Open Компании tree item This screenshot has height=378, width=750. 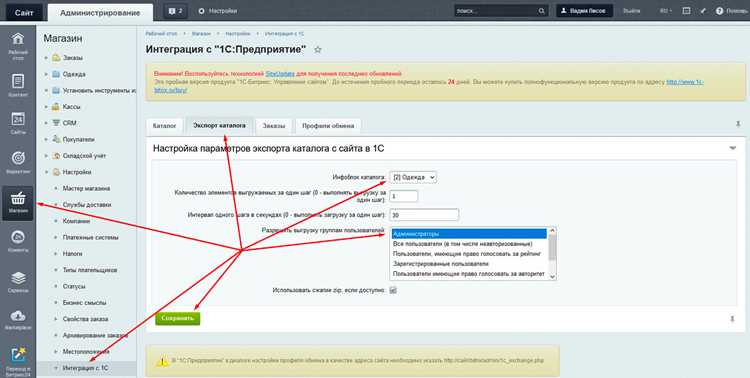[x=76, y=221]
